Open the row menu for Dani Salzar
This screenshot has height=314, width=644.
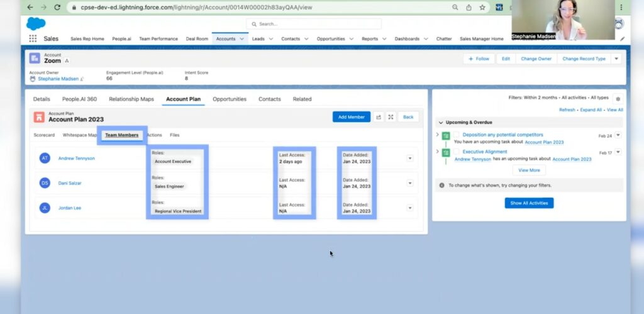click(410, 183)
